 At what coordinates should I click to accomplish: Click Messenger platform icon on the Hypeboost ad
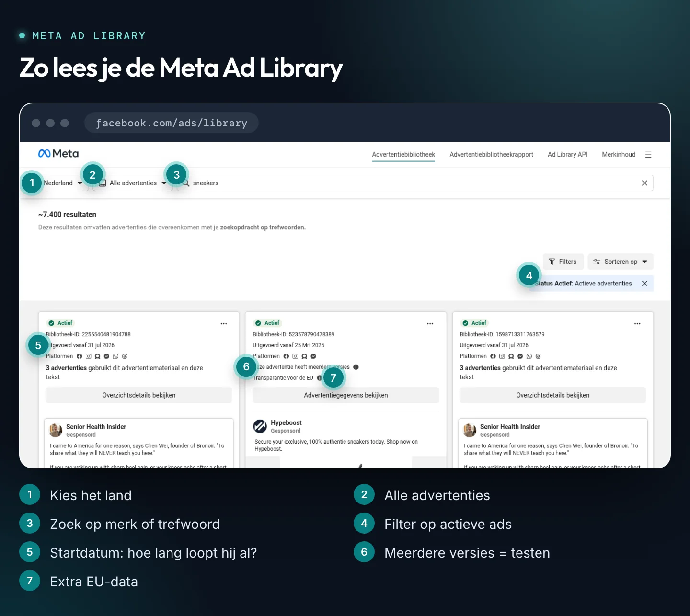coord(313,356)
